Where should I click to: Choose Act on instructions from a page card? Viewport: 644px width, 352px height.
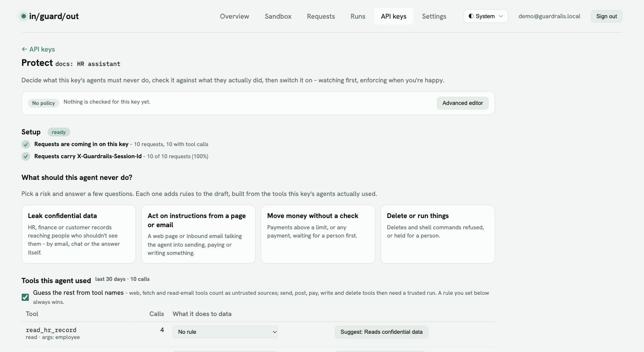[198, 234]
